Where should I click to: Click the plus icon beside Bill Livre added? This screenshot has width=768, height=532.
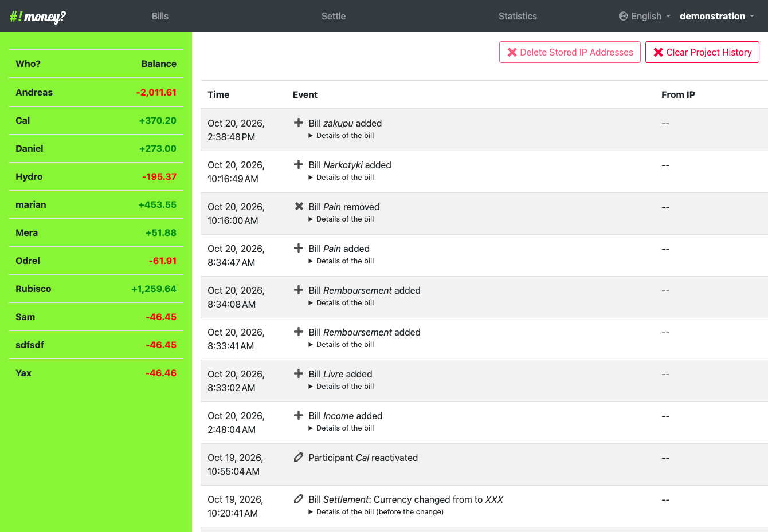click(x=299, y=373)
